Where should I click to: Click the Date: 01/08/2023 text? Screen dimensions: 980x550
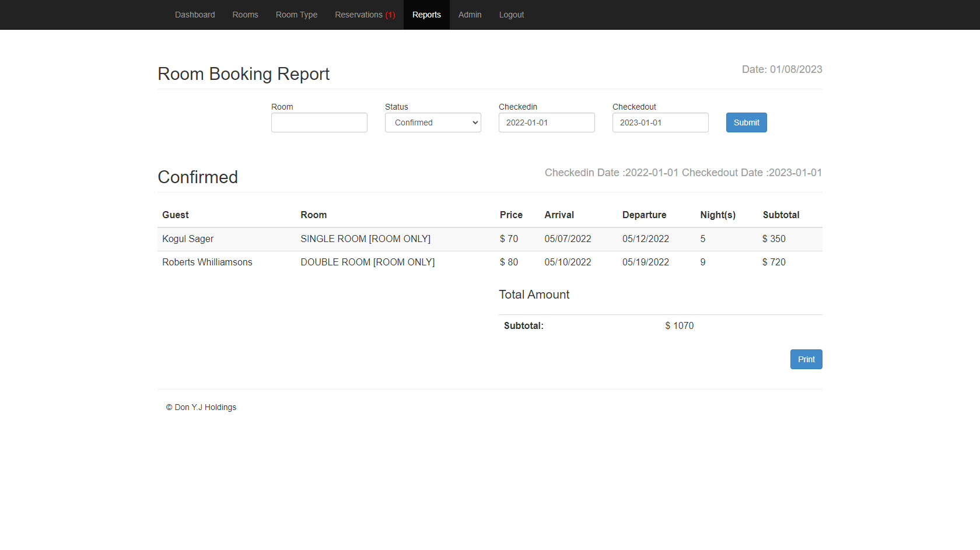click(x=782, y=69)
